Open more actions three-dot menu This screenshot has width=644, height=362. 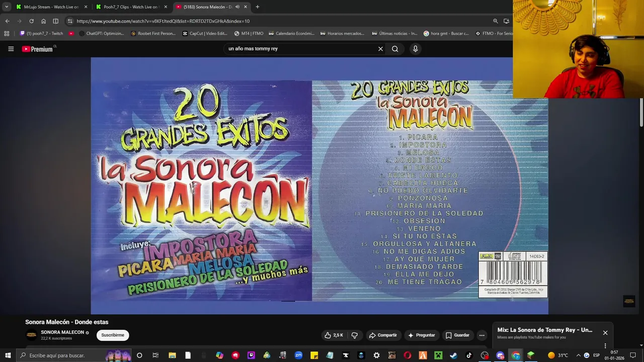[481, 335]
